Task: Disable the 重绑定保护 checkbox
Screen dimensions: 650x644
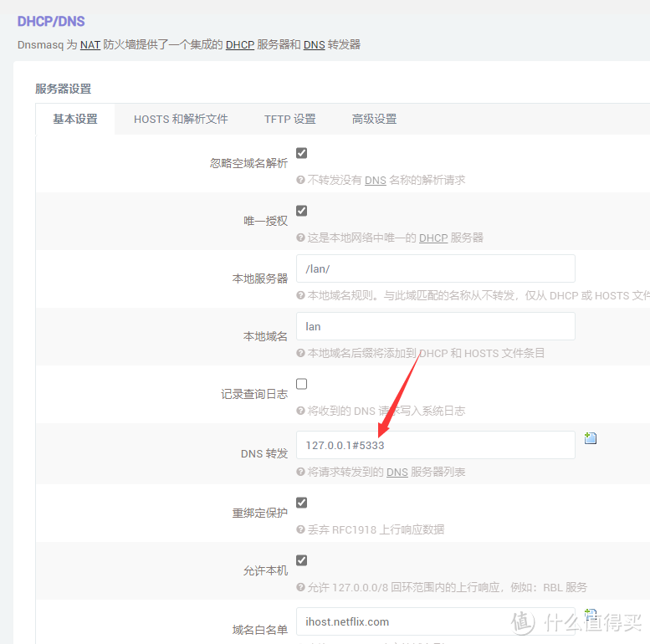Action: tap(302, 503)
